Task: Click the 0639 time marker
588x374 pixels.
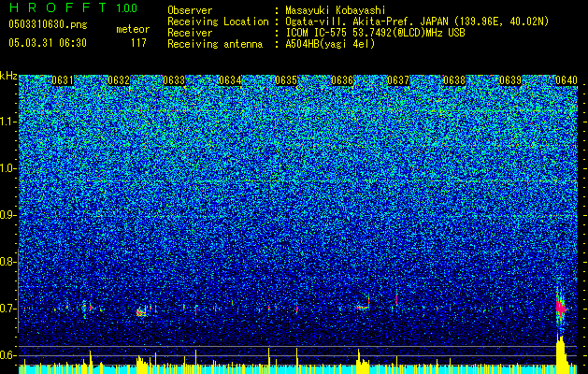Action: 510,80
